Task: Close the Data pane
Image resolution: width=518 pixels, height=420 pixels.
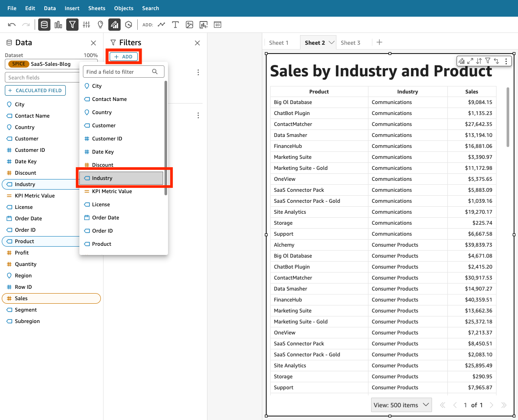Action: (x=93, y=43)
